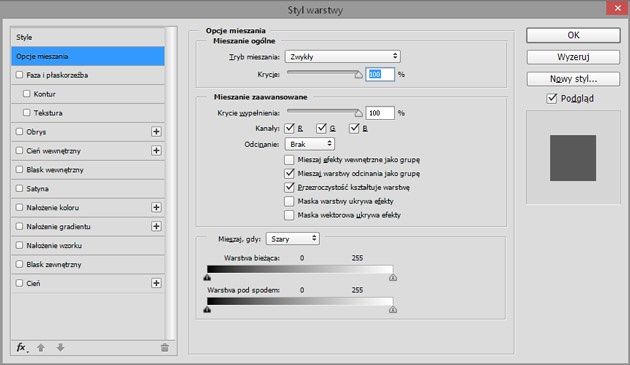Open the Blask zewnętrzny settings row

88,264
